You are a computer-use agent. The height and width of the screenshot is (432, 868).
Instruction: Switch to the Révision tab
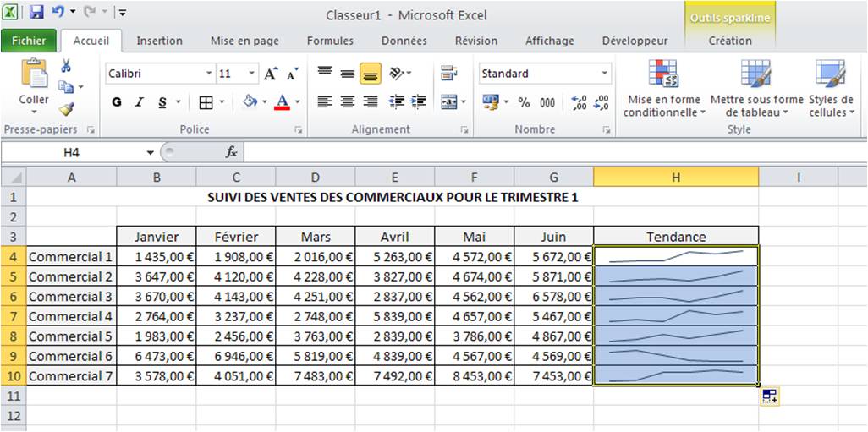476,41
